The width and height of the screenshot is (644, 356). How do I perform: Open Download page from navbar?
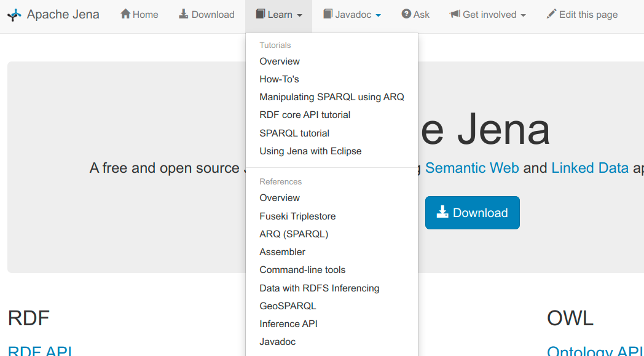(206, 14)
